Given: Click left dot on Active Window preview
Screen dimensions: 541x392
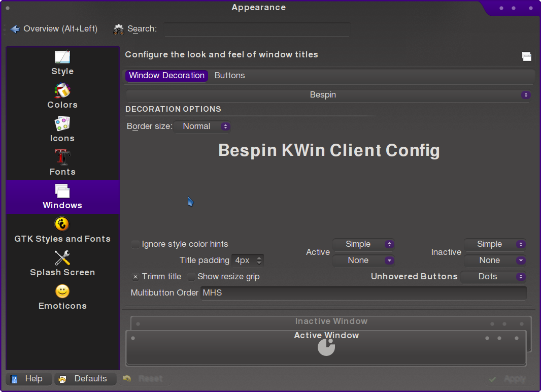Looking at the screenshot, I should (133, 338).
